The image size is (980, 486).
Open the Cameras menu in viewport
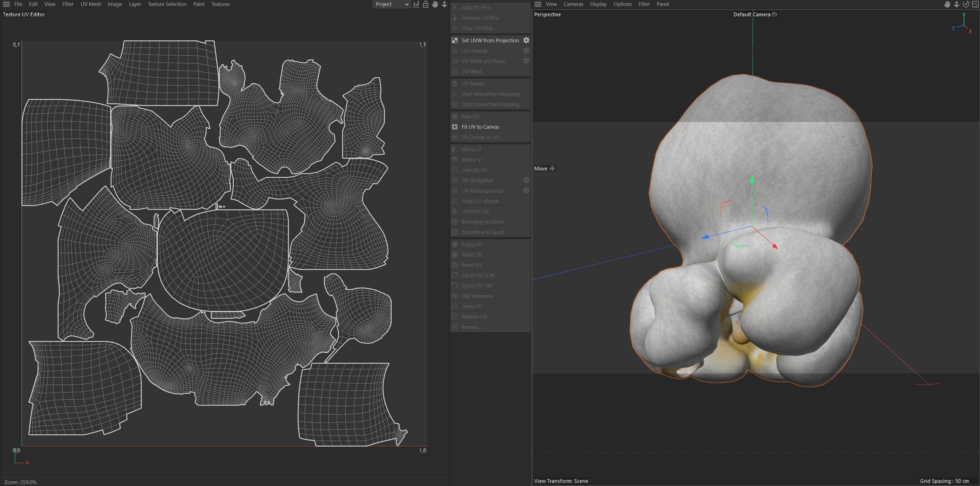click(573, 4)
